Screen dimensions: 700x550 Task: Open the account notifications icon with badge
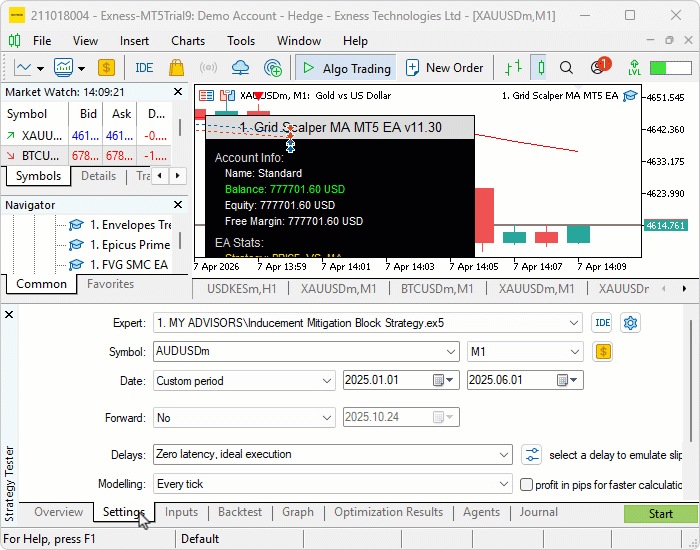(x=600, y=67)
